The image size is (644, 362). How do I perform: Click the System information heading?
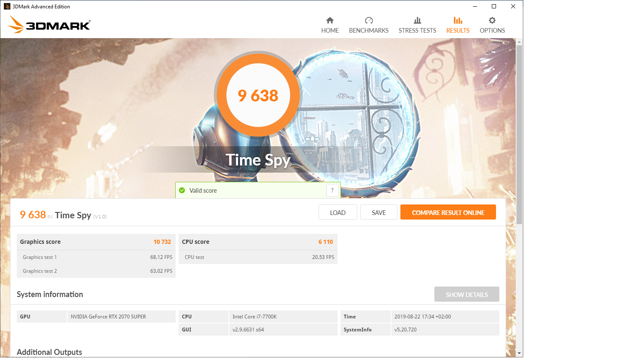(x=50, y=295)
